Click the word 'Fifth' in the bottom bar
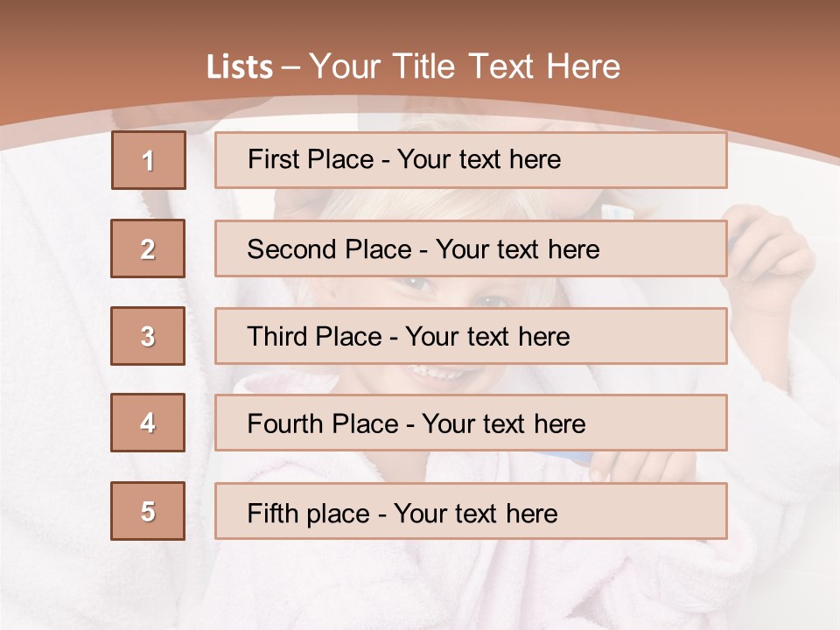This screenshot has height=630, width=840. 273,513
